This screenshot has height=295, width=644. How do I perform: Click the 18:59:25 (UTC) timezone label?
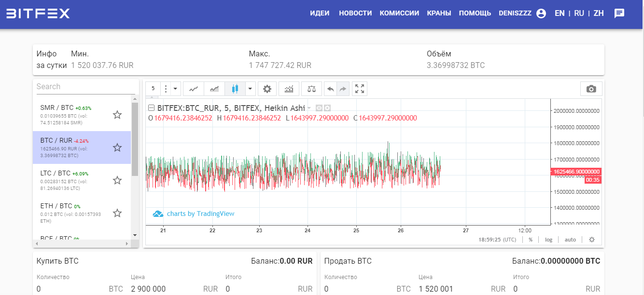497,240
